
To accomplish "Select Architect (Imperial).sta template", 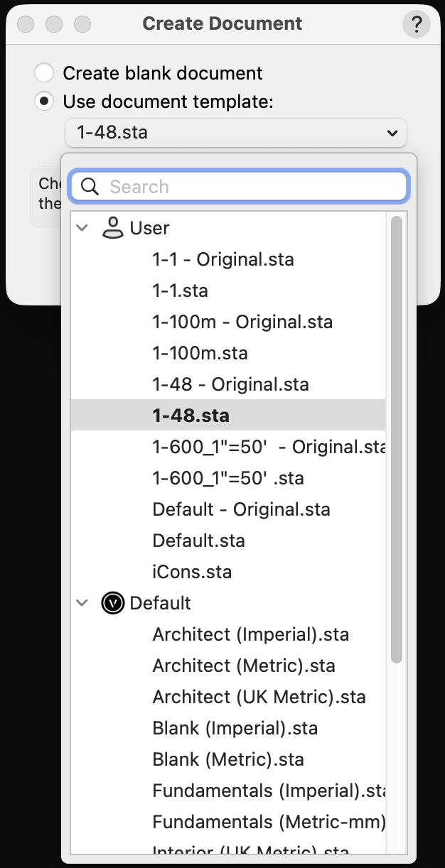I will click(251, 634).
